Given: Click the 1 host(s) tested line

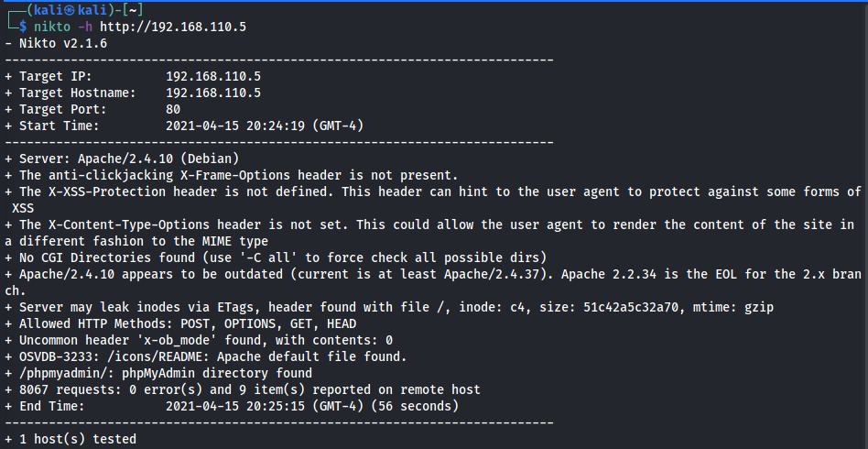Looking at the screenshot, I should coord(77,439).
